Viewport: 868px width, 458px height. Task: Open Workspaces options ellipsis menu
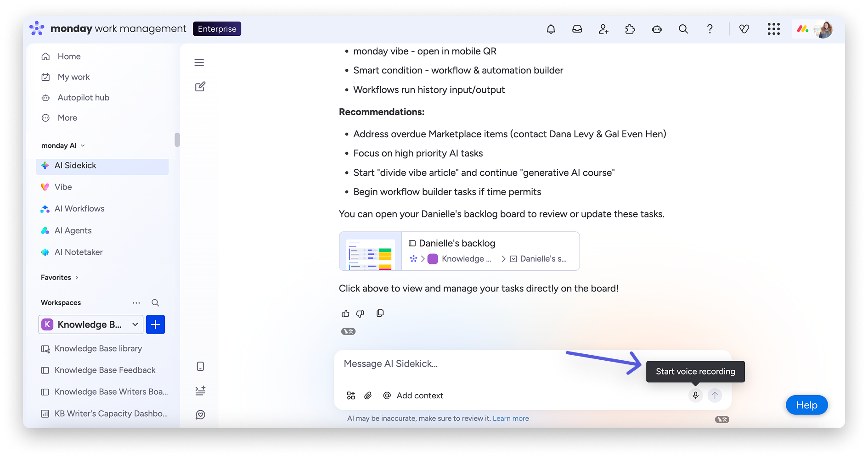point(136,303)
